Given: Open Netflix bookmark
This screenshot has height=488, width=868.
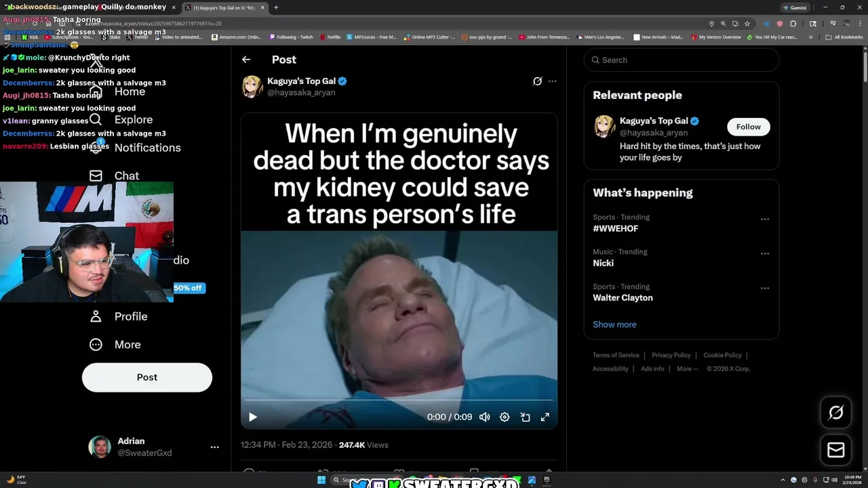Looking at the screenshot, I should pyautogui.click(x=329, y=37).
